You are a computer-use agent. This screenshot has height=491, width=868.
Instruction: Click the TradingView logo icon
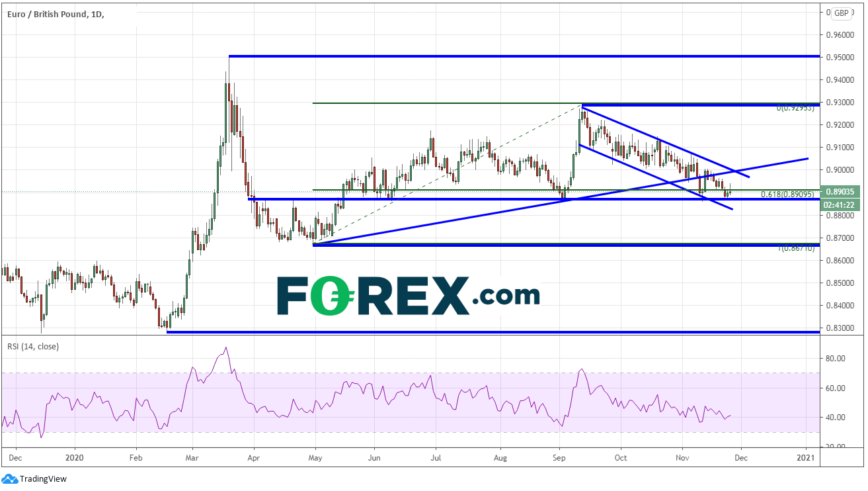(9, 478)
